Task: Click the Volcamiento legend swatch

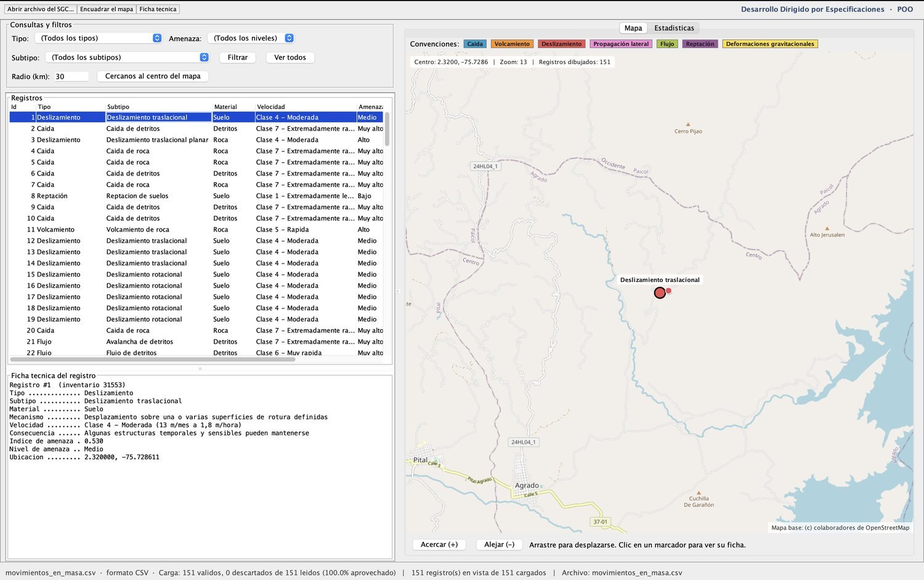Action: 512,44
